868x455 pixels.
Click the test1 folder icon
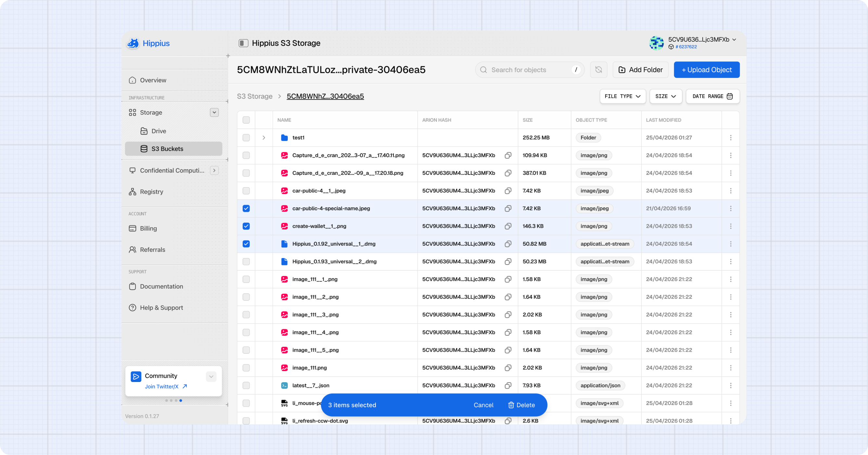(x=284, y=137)
